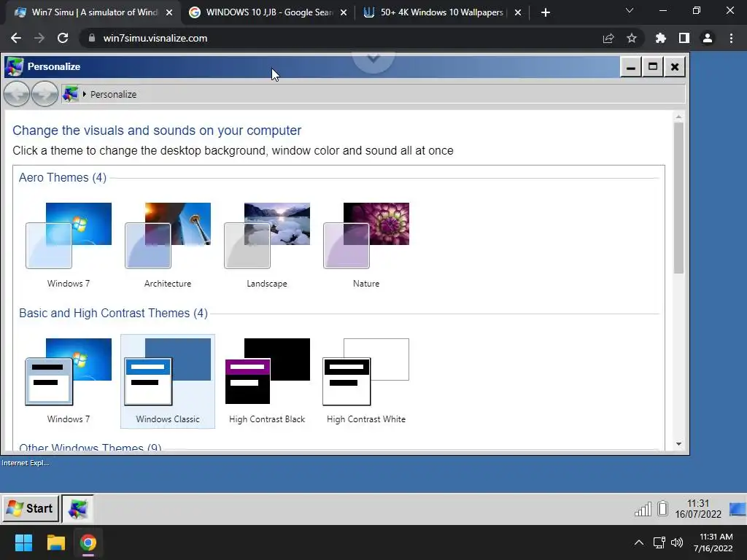This screenshot has width=747, height=560.
Task: Click the dropdown chevron above Personalize window
Action: [373, 58]
